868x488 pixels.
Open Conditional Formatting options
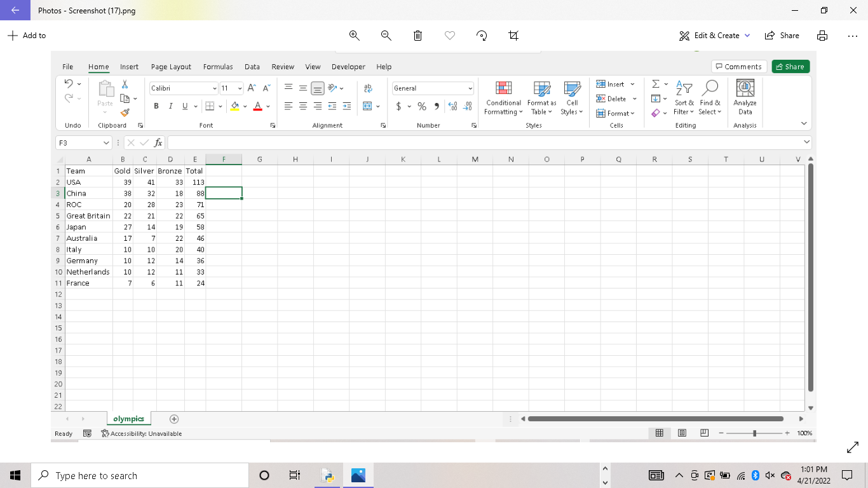503,98
